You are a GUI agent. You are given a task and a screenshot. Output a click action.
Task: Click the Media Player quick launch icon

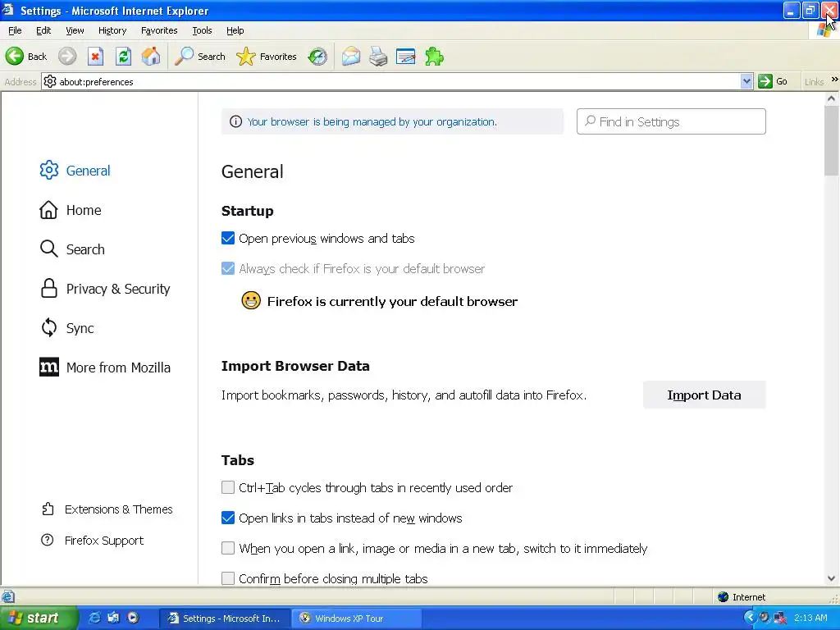point(133,618)
